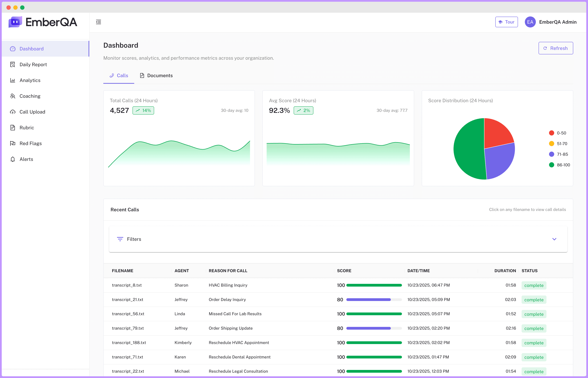
Task: Click the Daily Report document-search icon
Action: point(13,64)
